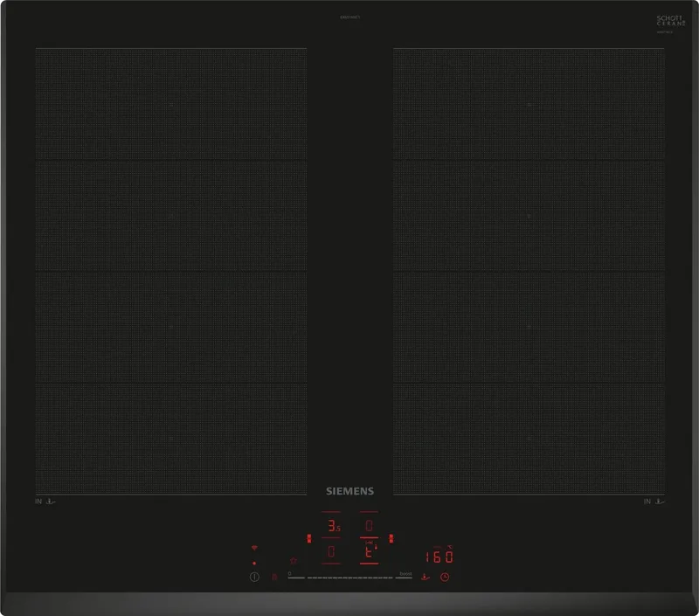Tap the frying sensor pan symbol
Viewport: 699px width, 616px height.
(x=426, y=577)
